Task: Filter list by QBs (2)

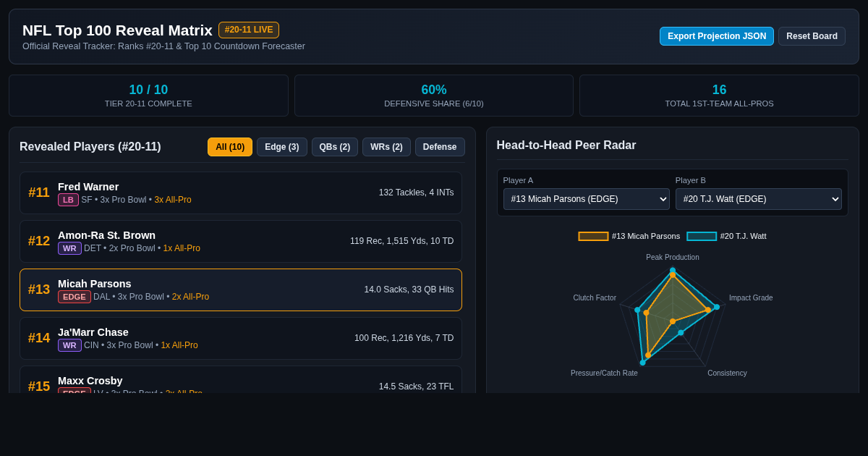Action: (x=335, y=147)
